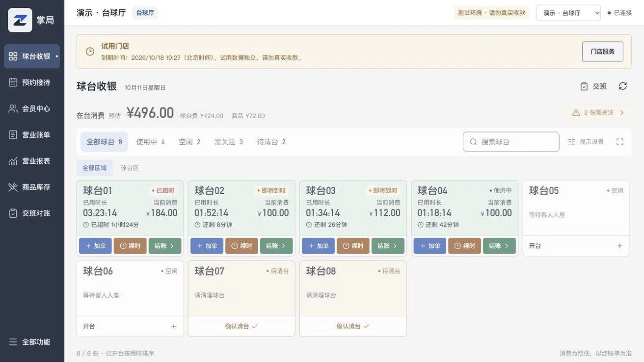Click the plus icon on 球台05 开台
This screenshot has width=644, height=362.
pos(620,246)
